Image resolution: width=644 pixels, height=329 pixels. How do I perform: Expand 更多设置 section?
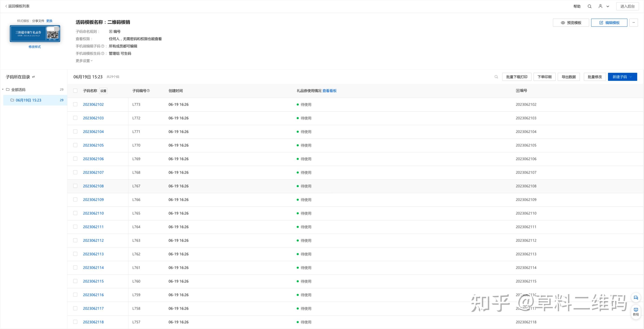tap(84, 61)
